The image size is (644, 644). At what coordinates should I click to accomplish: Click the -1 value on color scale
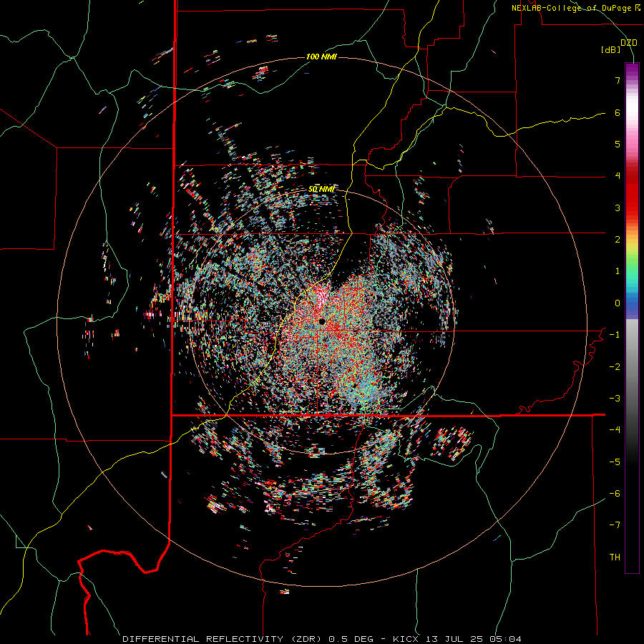pyautogui.click(x=615, y=335)
